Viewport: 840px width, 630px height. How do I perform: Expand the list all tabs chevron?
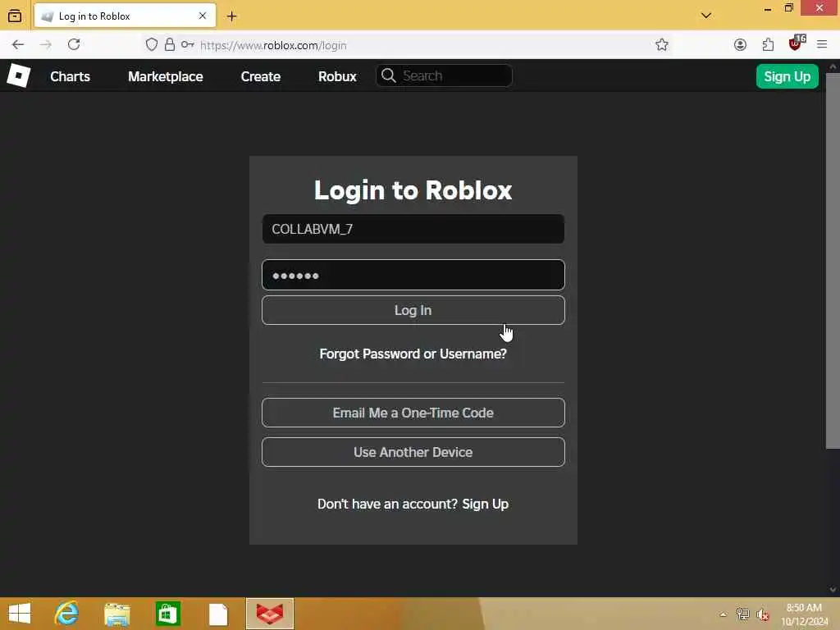pyautogui.click(x=706, y=16)
